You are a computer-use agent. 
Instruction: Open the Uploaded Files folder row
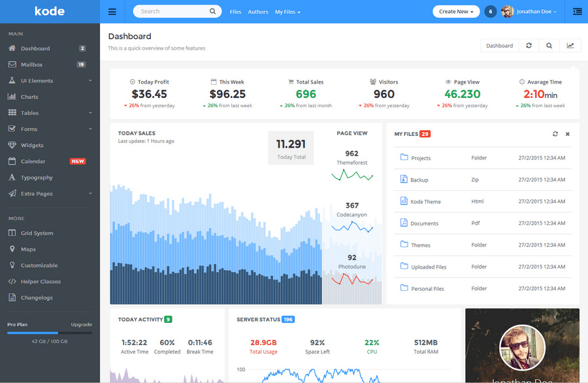click(x=483, y=267)
